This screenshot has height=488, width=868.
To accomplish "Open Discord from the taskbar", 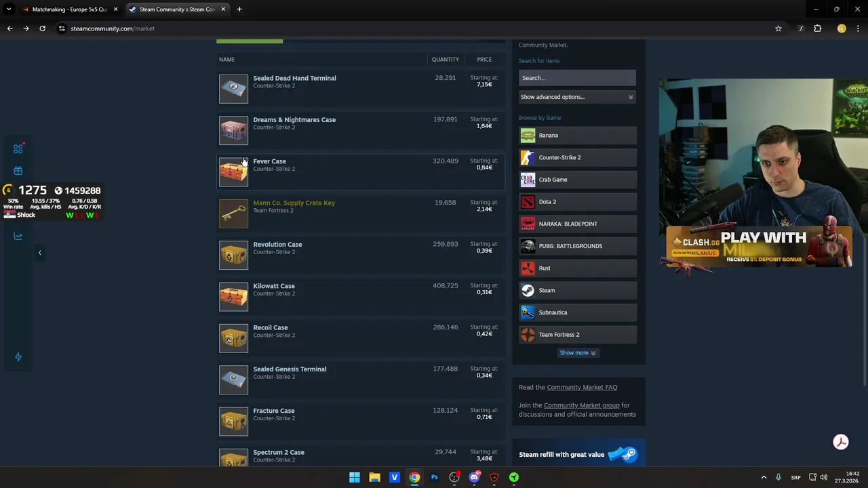I will tap(474, 477).
